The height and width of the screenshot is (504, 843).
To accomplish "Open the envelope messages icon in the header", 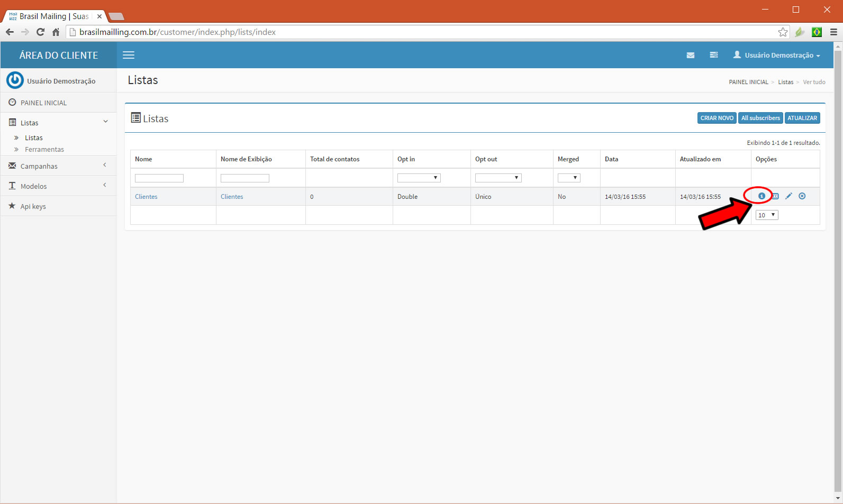I will [691, 55].
